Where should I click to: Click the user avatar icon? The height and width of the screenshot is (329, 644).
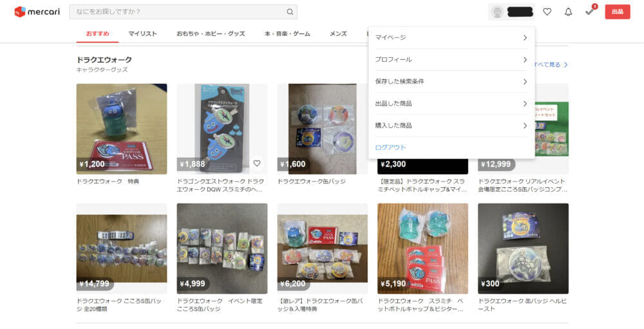pos(497,12)
